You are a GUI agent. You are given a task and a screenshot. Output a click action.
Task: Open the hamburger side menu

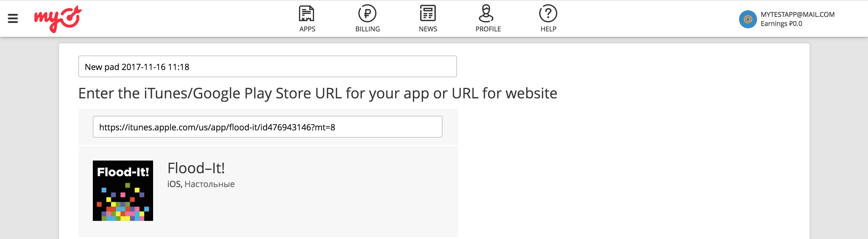tap(13, 18)
